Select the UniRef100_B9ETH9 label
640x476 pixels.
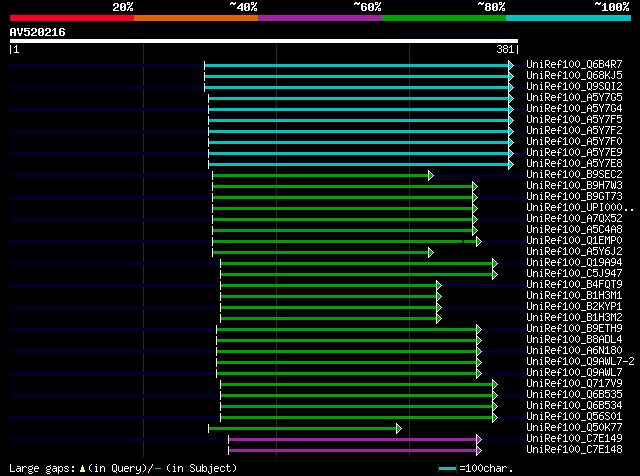point(574,329)
